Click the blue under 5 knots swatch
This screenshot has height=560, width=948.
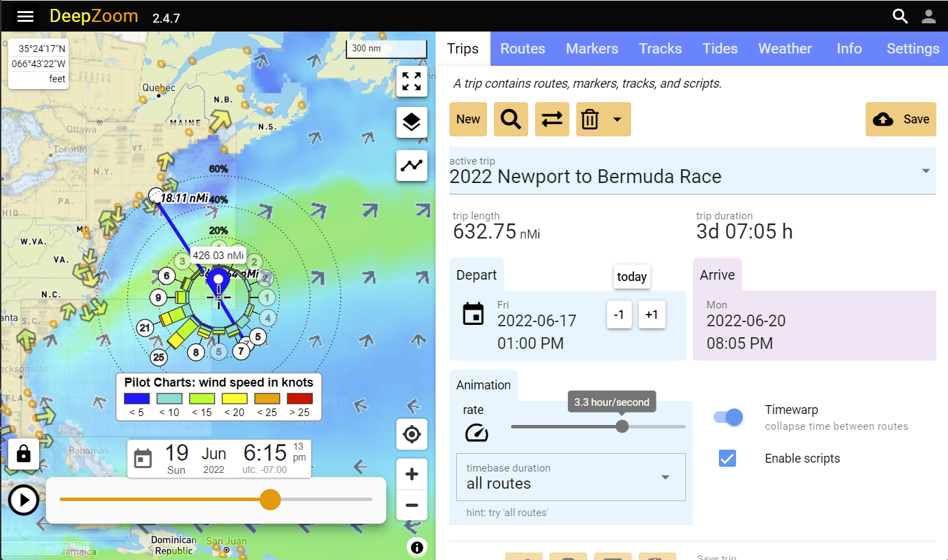point(137,398)
